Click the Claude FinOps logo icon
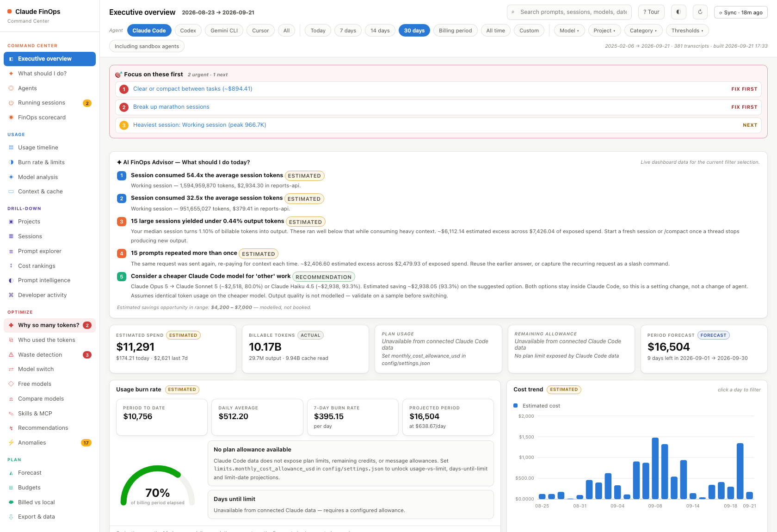 pos(10,12)
